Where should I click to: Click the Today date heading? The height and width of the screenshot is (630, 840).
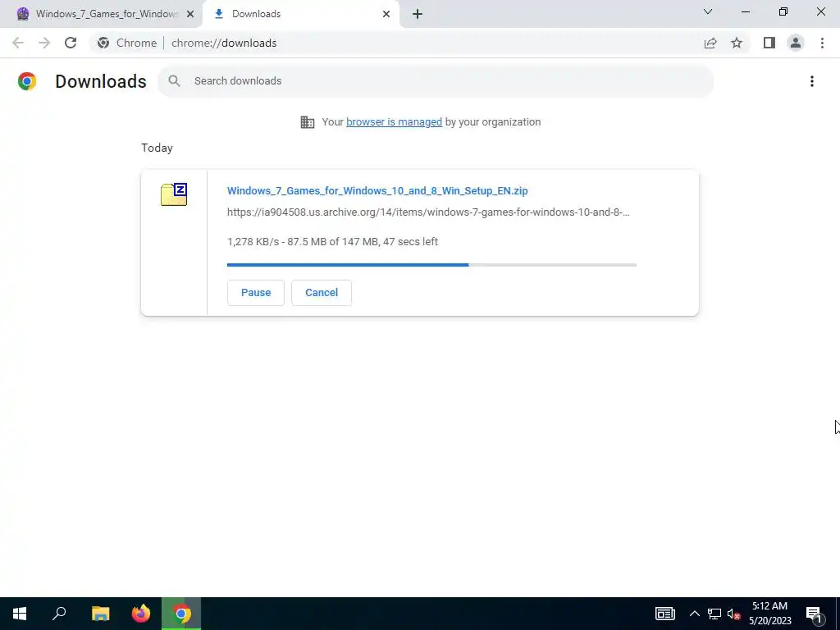point(157,148)
